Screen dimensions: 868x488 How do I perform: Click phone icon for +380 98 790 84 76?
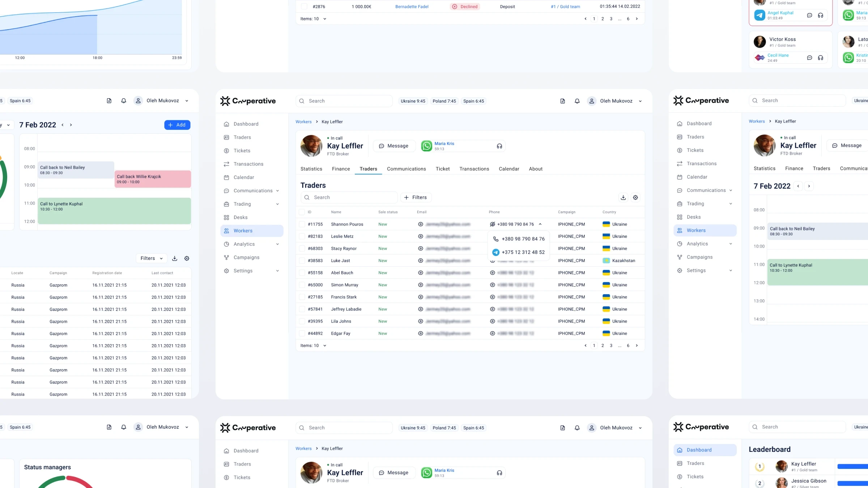[x=496, y=239]
